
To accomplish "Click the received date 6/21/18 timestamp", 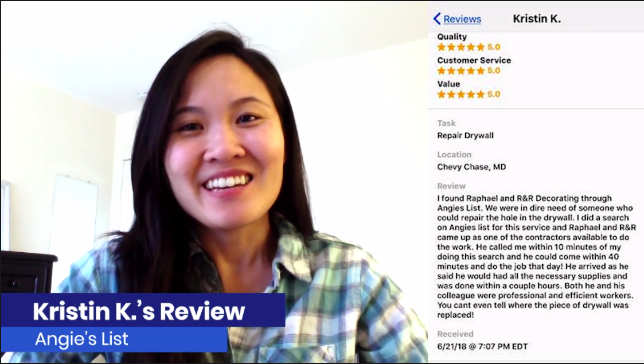I will (x=482, y=346).
